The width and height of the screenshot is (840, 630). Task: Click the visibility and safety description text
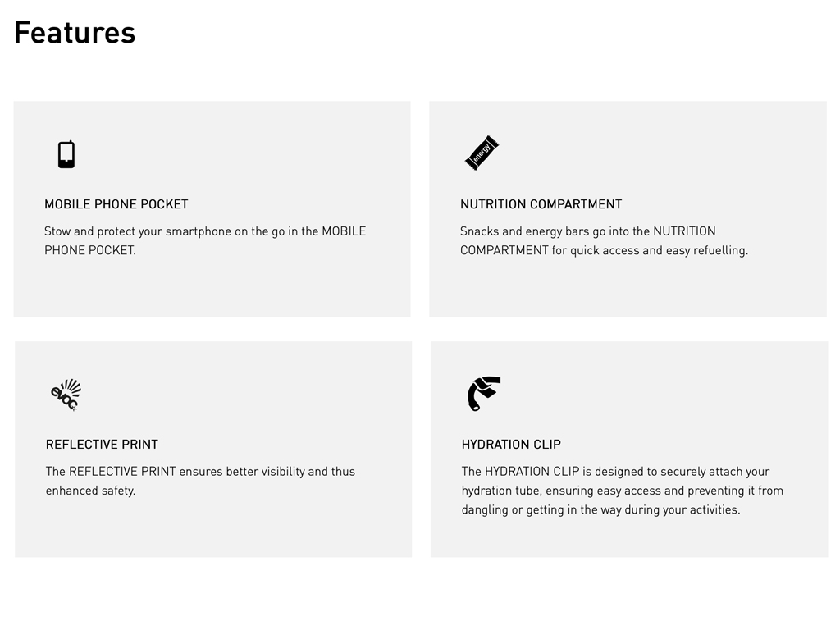200,481
